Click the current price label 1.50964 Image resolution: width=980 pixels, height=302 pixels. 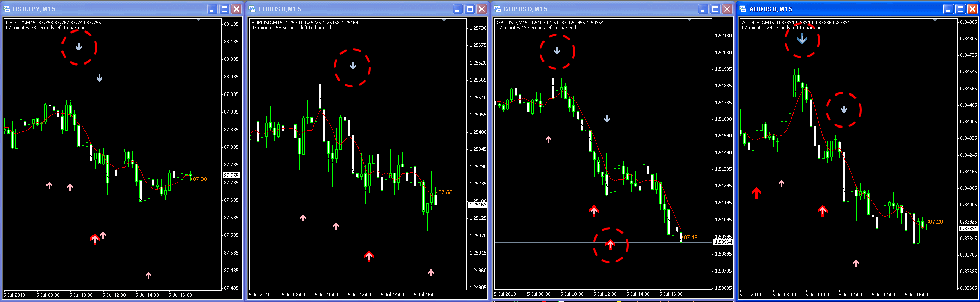coord(723,242)
